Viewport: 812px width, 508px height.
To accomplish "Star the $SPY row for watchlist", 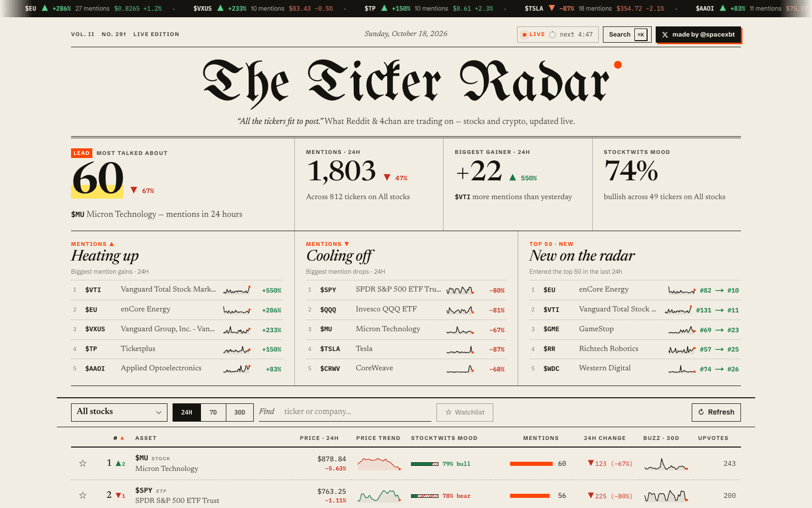I will tap(83, 495).
